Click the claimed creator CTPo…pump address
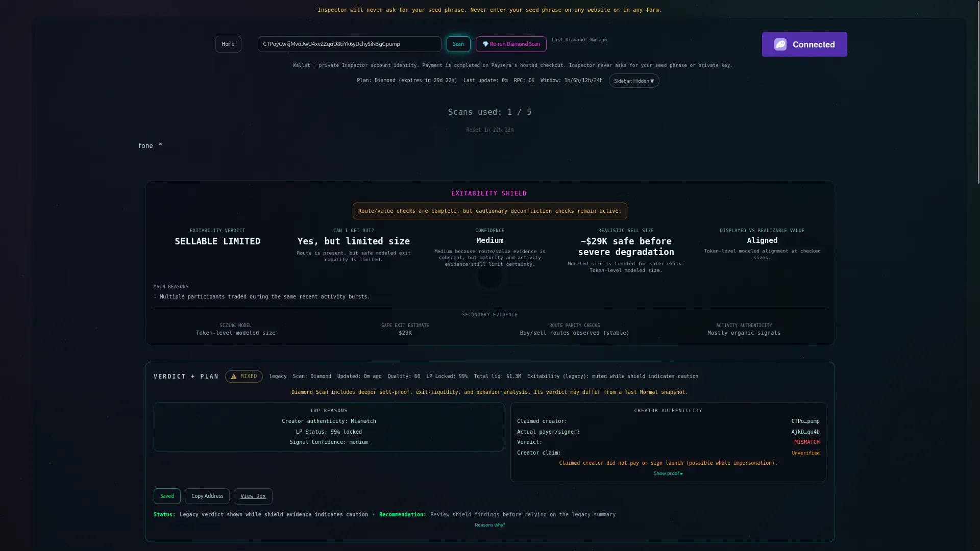The width and height of the screenshot is (980, 551). pos(805,421)
